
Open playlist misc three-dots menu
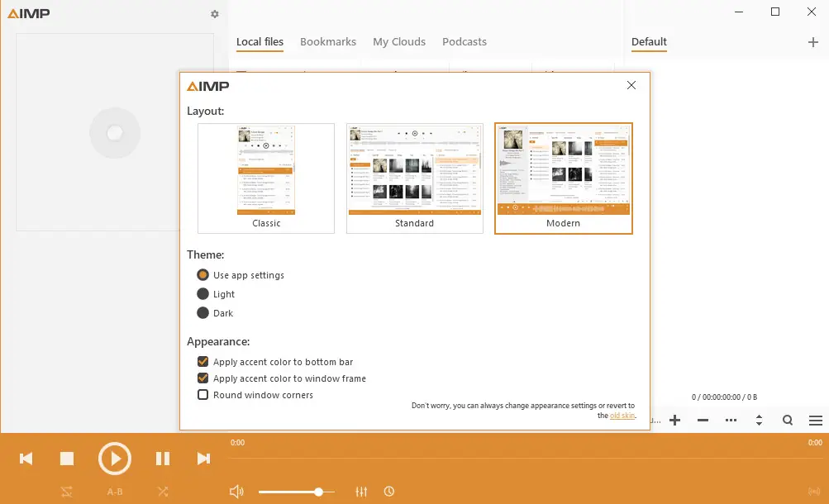[731, 421]
